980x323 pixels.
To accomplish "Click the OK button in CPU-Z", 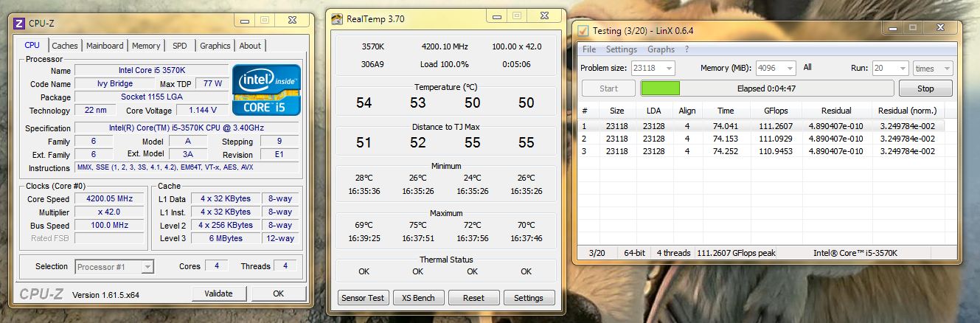I will click(x=278, y=294).
